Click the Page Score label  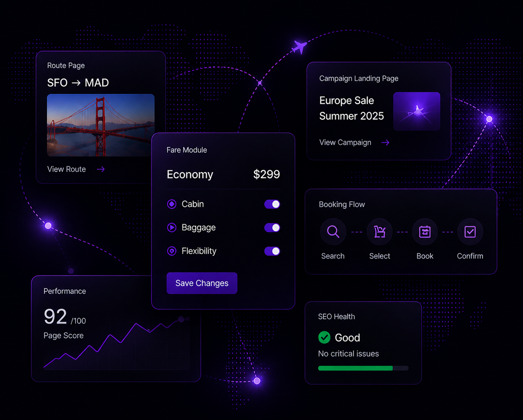point(63,336)
